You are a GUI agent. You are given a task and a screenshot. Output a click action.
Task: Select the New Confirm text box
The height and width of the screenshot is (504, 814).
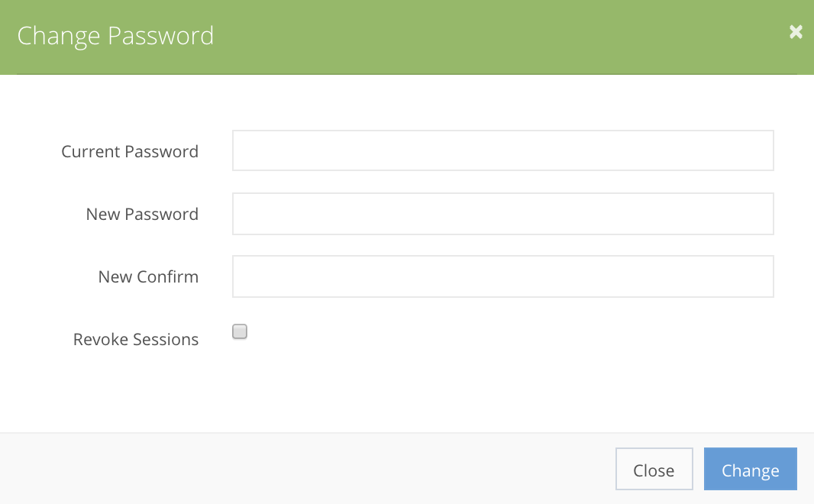click(x=502, y=276)
